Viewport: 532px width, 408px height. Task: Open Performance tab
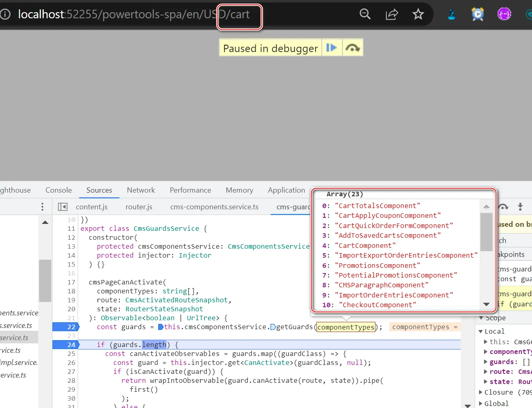click(190, 190)
